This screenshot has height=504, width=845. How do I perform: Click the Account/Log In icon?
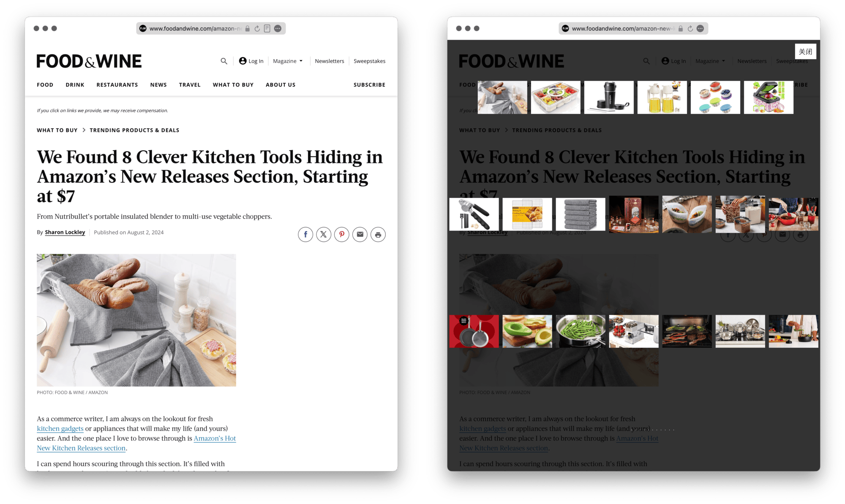[242, 61]
